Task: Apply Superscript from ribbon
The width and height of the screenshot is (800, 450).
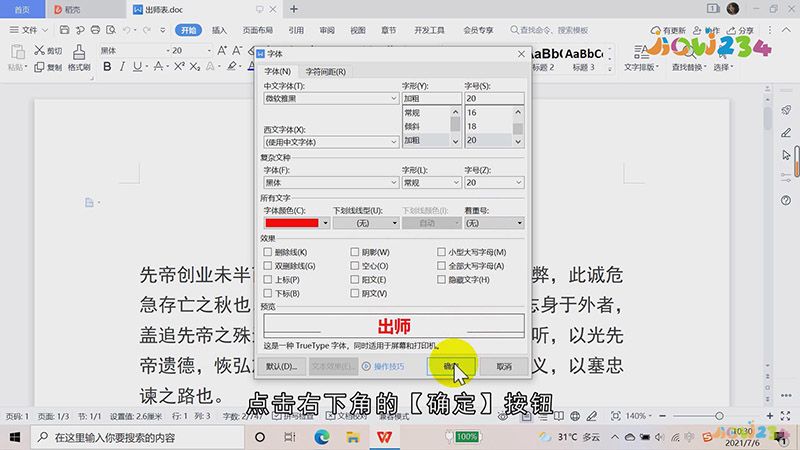Action: pos(179,66)
